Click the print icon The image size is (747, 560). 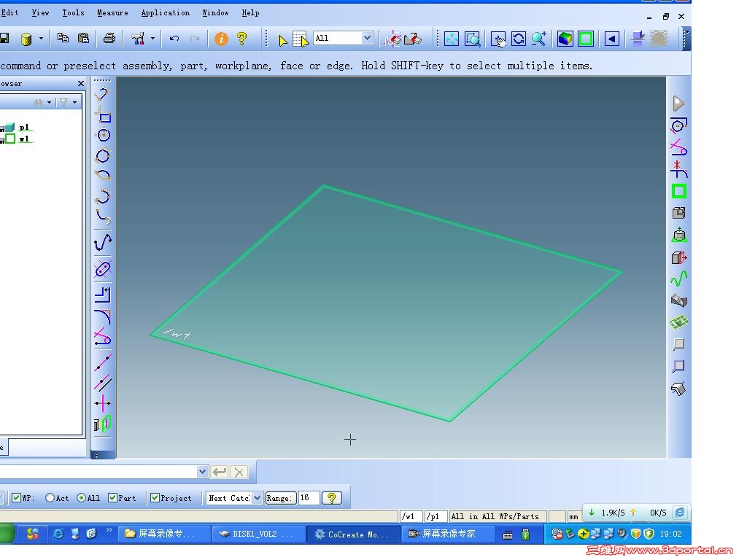[x=109, y=38]
